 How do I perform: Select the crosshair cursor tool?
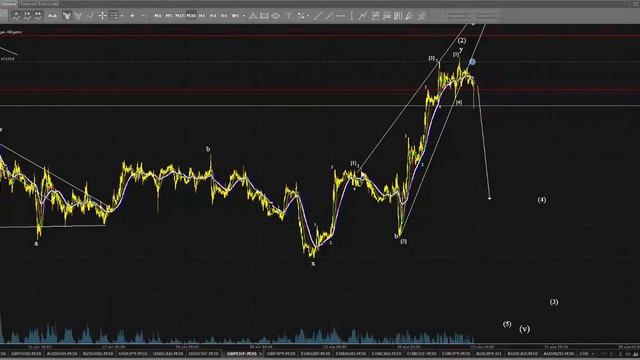tap(102, 16)
